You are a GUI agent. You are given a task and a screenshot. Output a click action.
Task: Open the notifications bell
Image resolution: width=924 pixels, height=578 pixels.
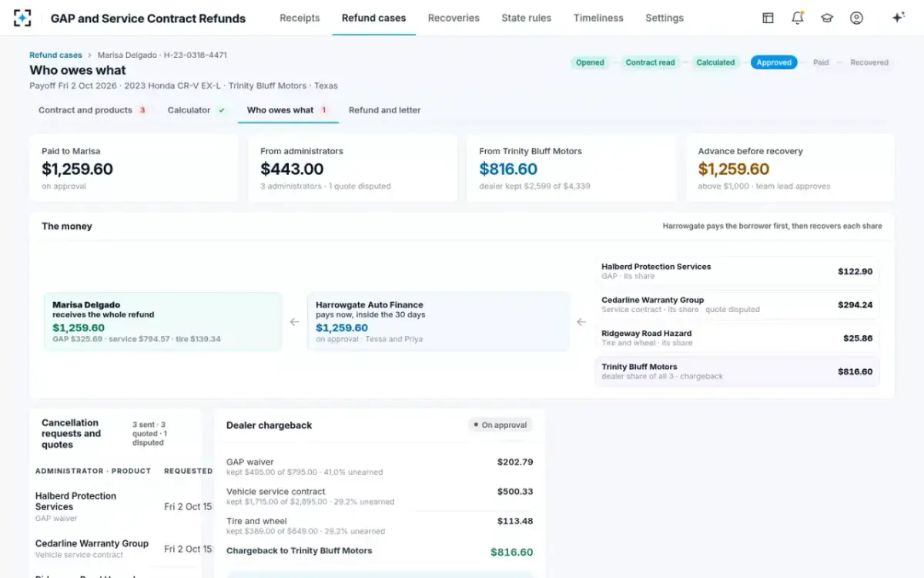798,18
